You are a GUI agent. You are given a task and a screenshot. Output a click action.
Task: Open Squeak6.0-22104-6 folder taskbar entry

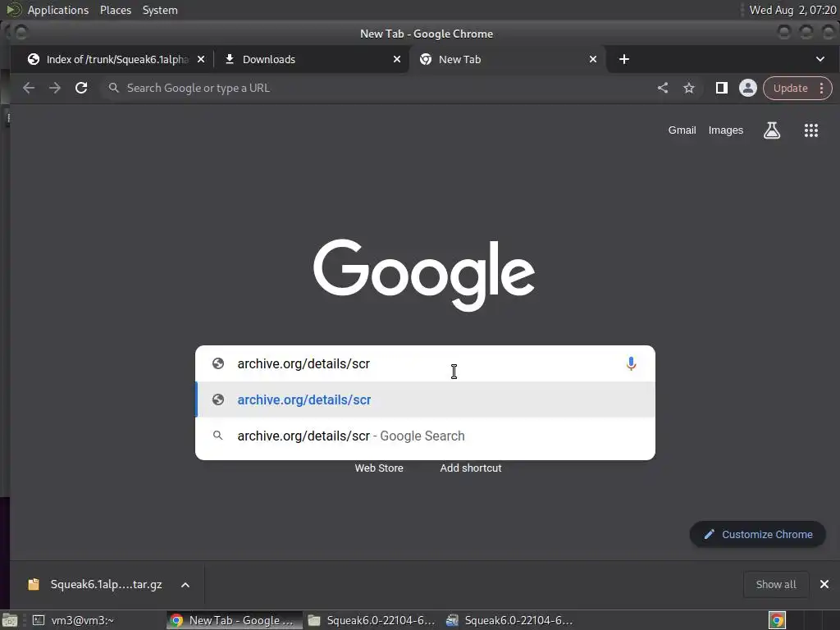[372, 620]
